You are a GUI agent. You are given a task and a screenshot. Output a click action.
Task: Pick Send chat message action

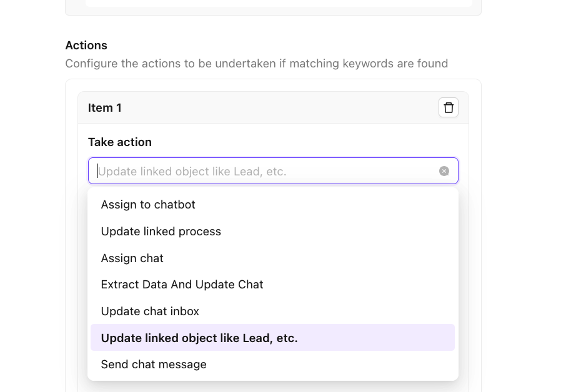coord(153,365)
